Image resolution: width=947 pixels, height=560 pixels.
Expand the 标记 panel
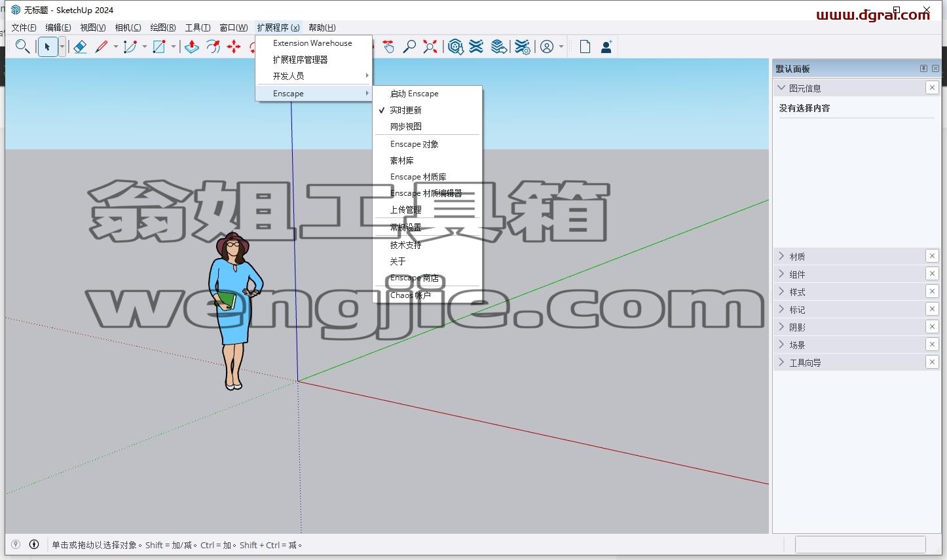(x=781, y=309)
